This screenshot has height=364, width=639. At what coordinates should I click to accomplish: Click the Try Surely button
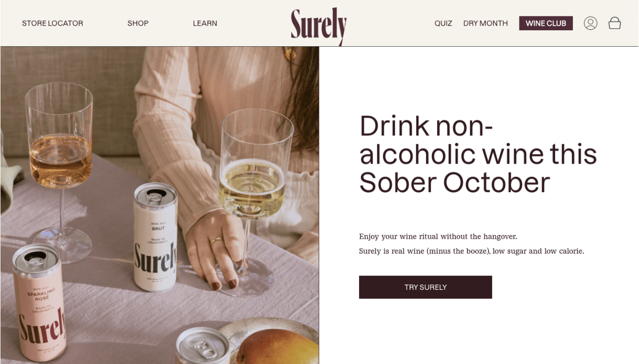coord(426,287)
